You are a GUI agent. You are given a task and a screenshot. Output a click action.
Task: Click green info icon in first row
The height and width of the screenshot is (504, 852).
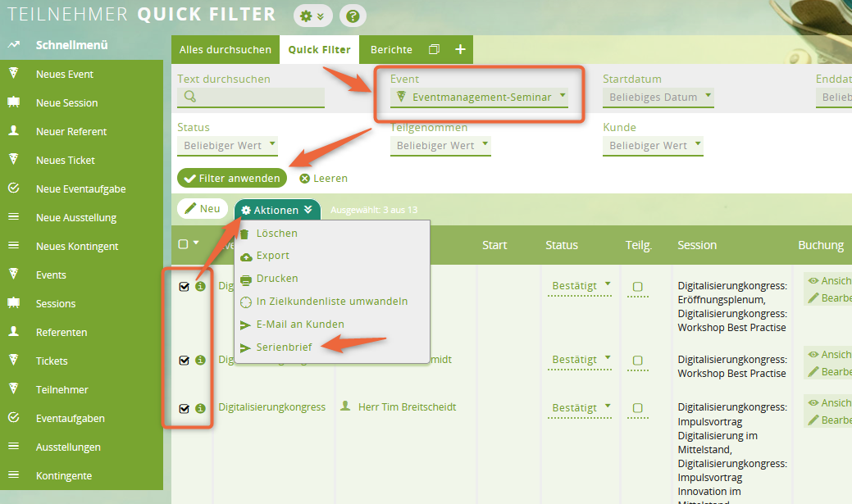[x=200, y=286]
